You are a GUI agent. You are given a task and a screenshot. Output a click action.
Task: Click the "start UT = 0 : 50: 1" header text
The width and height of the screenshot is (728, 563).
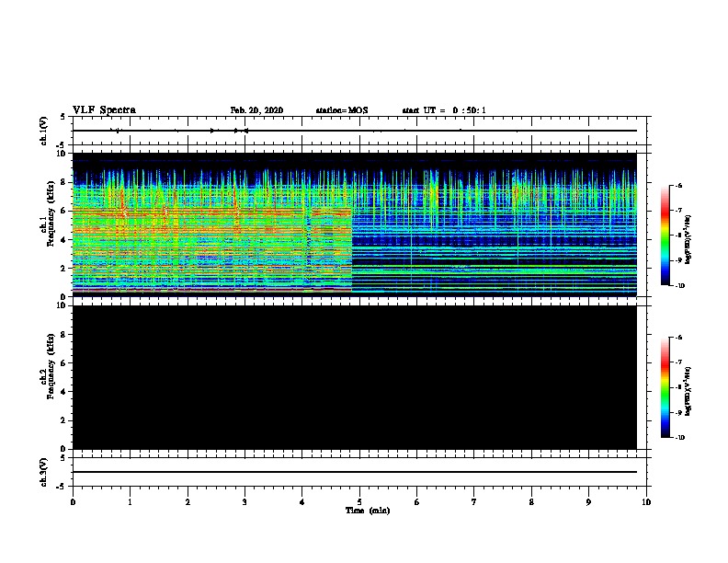point(444,110)
